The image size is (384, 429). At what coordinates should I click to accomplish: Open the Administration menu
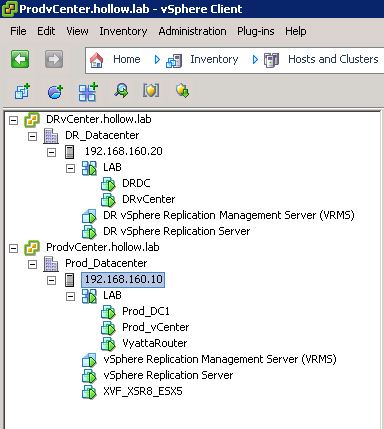coord(192,31)
